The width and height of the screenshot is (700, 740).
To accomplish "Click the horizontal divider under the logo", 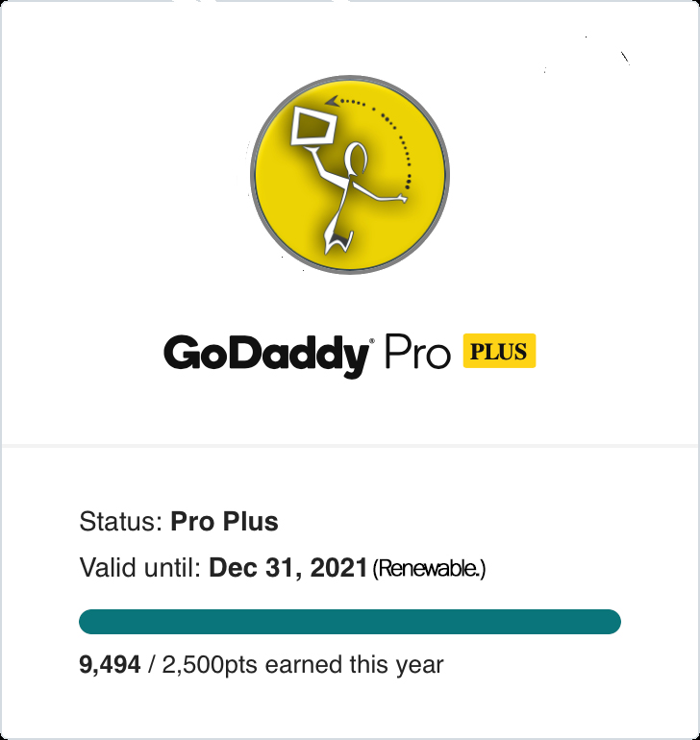I will click(x=350, y=445).
